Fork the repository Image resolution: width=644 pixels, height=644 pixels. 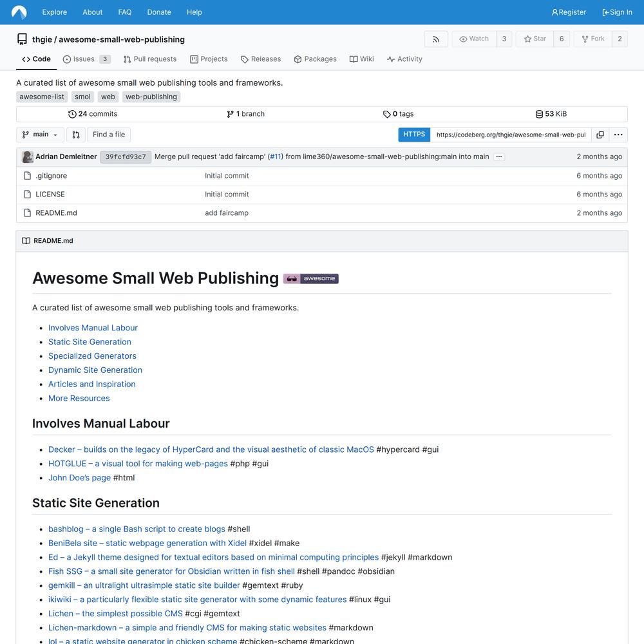pyautogui.click(x=593, y=39)
